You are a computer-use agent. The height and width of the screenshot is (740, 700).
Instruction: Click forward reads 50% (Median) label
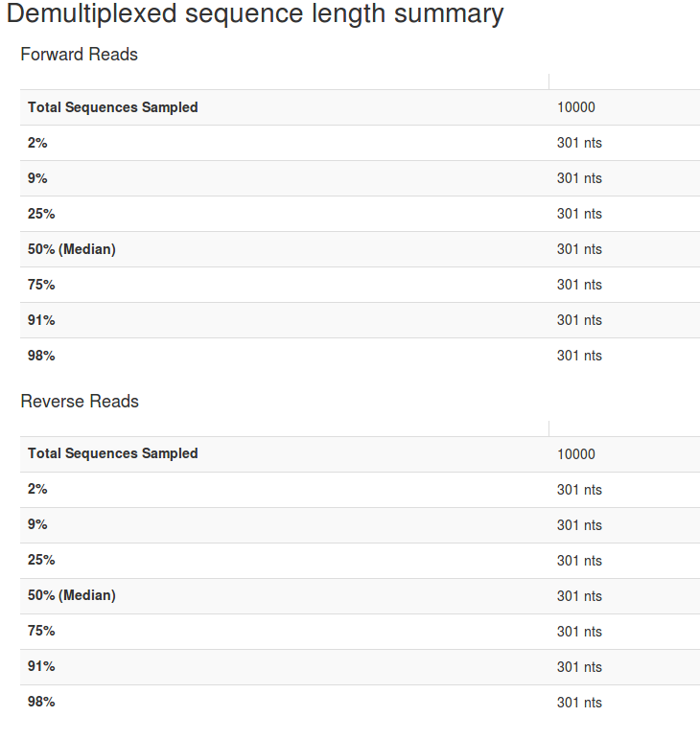tap(72, 249)
